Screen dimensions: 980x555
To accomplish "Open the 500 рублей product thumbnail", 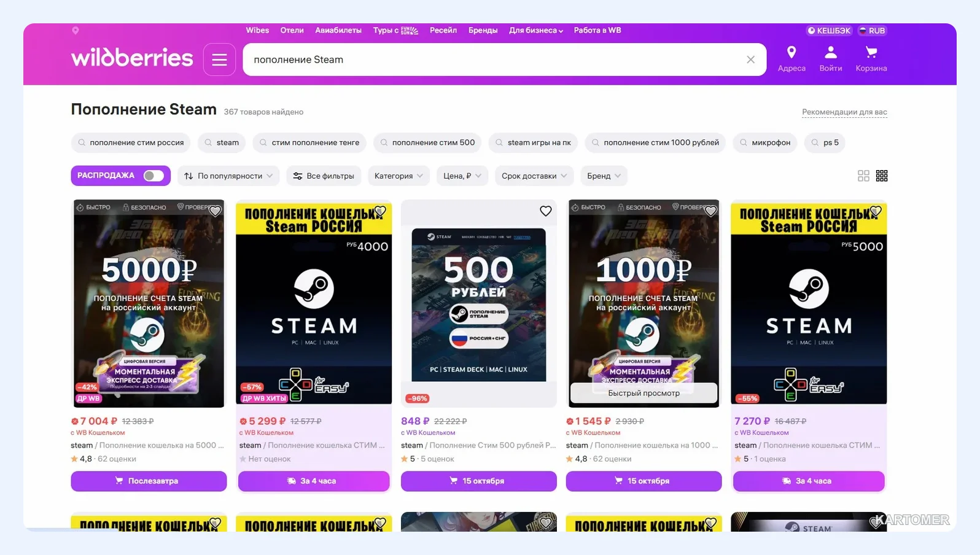I will pos(478,304).
